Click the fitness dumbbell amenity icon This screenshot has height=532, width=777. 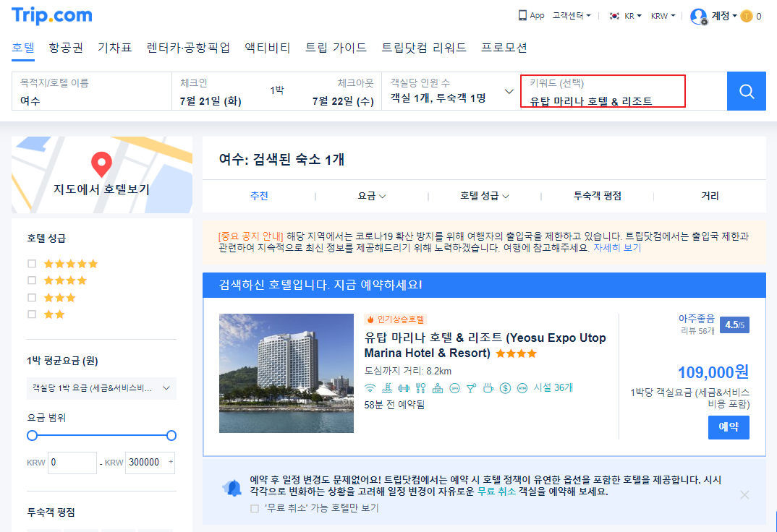click(x=404, y=388)
